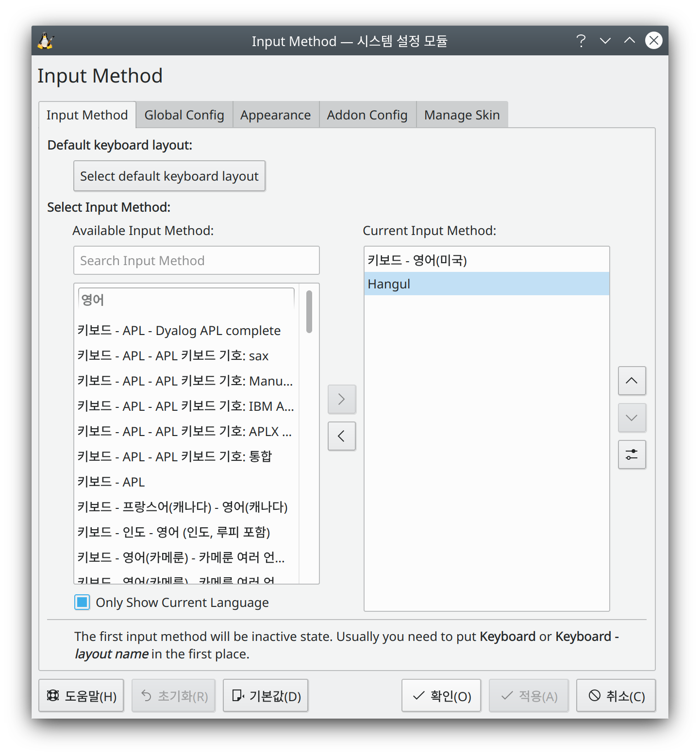Screen dimensions: 700x756
Task: Switch to the Input Method tab
Action: [87, 115]
